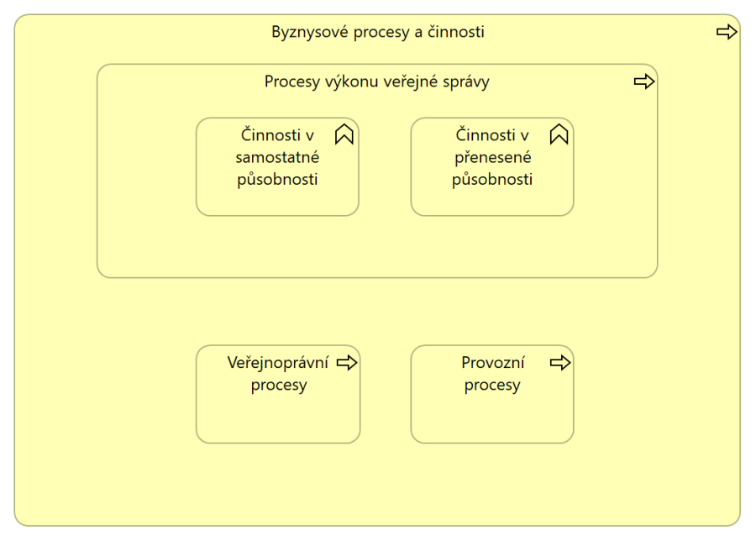Click the function chevron icon in samostatné působnosti box

click(x=344, y=134)
